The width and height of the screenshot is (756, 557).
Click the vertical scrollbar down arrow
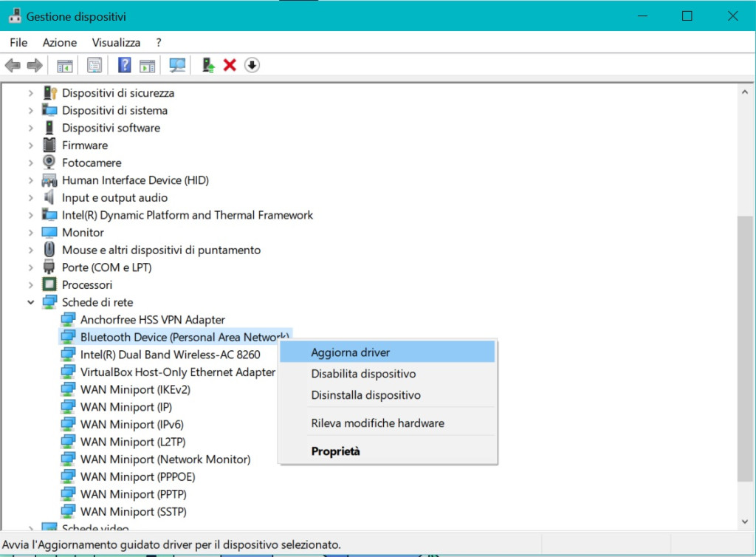coord(745,522)
